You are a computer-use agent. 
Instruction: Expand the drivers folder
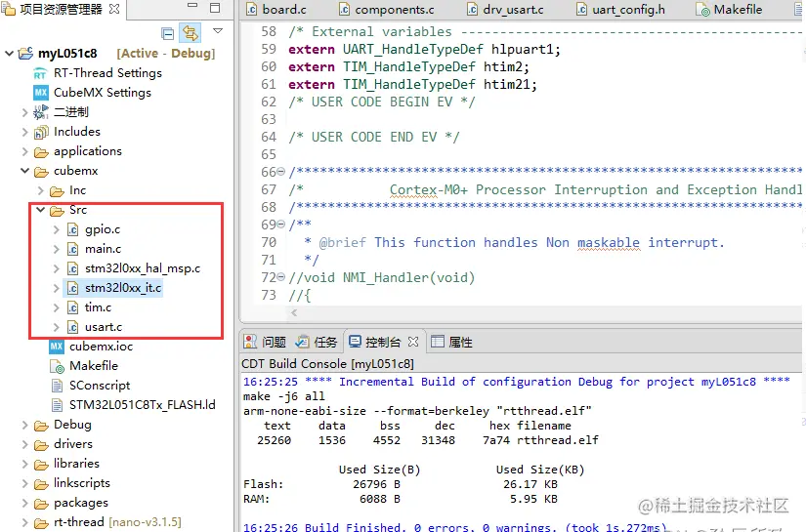[24, 444]
